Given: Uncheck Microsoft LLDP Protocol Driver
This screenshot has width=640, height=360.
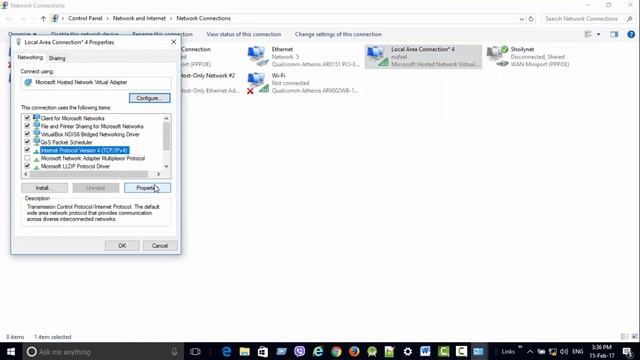Looking at the screenshot, I should point(27,166).
